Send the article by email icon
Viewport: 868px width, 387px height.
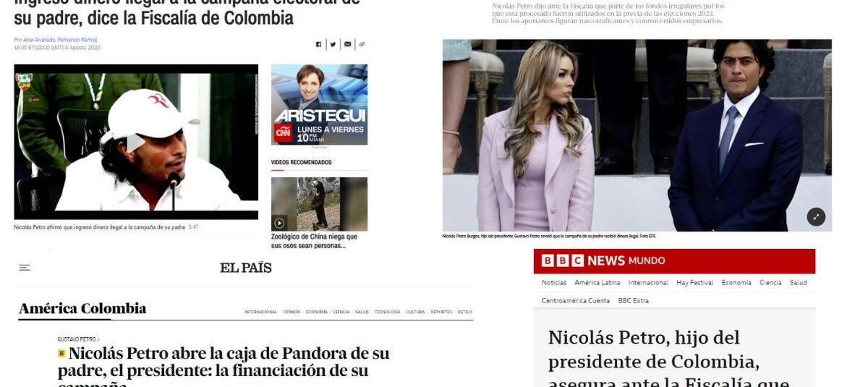point(348,44)
